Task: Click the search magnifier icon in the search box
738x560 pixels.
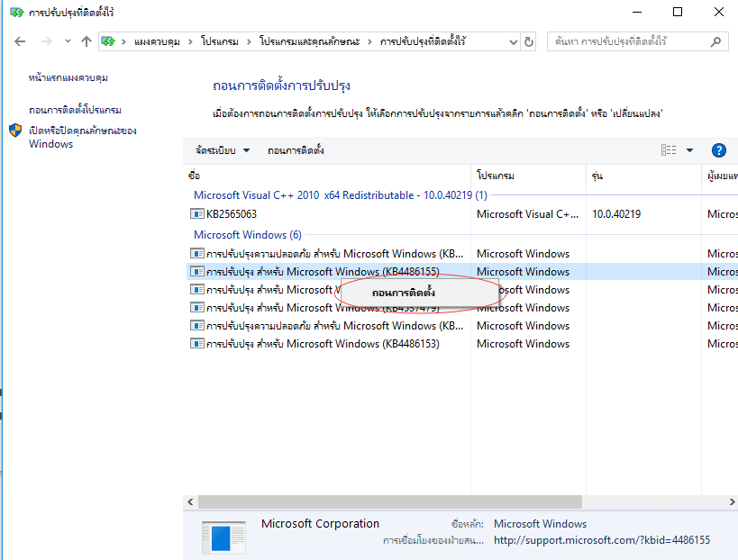Action: (x=716, y=41)
